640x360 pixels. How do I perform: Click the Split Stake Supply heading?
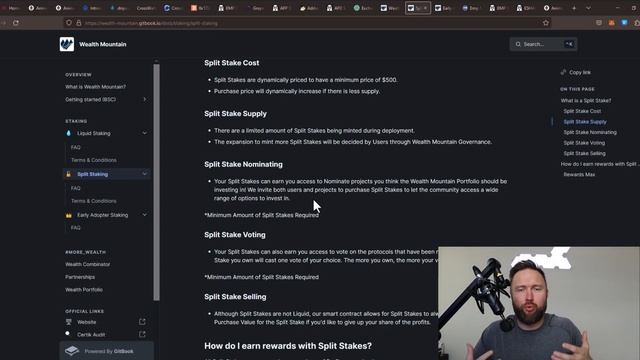coord(235,113)
